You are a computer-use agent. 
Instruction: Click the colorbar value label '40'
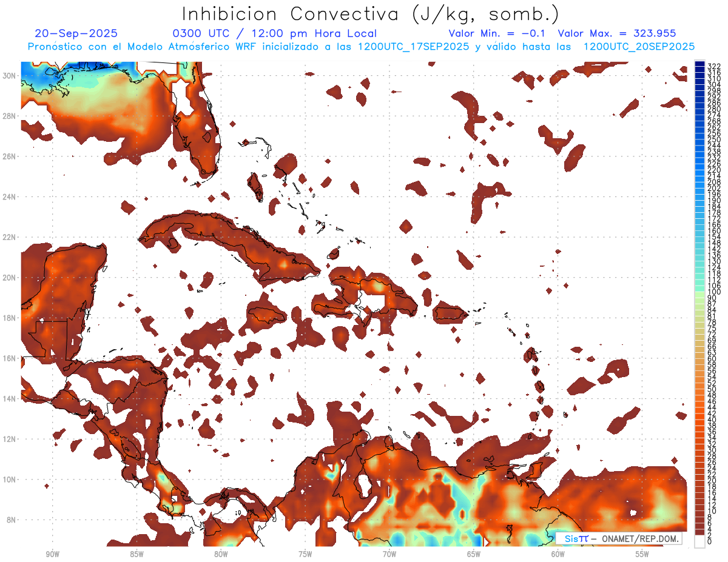coord(712,420)
